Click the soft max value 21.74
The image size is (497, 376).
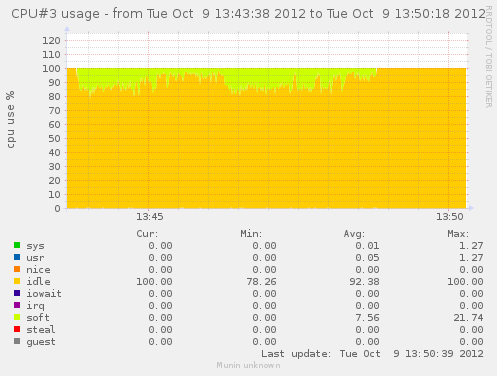click(x=468, y=318)
